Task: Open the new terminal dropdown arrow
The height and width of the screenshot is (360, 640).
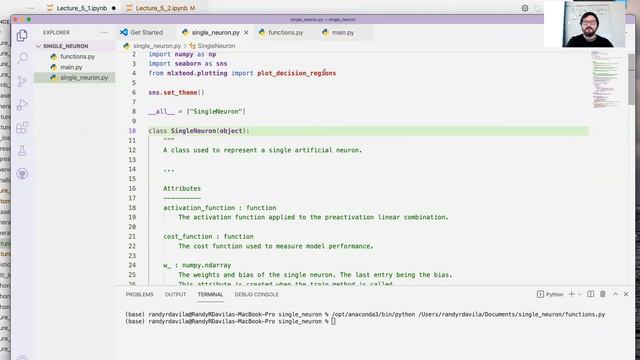Action: pyautogui.click(x=579, y=294)
